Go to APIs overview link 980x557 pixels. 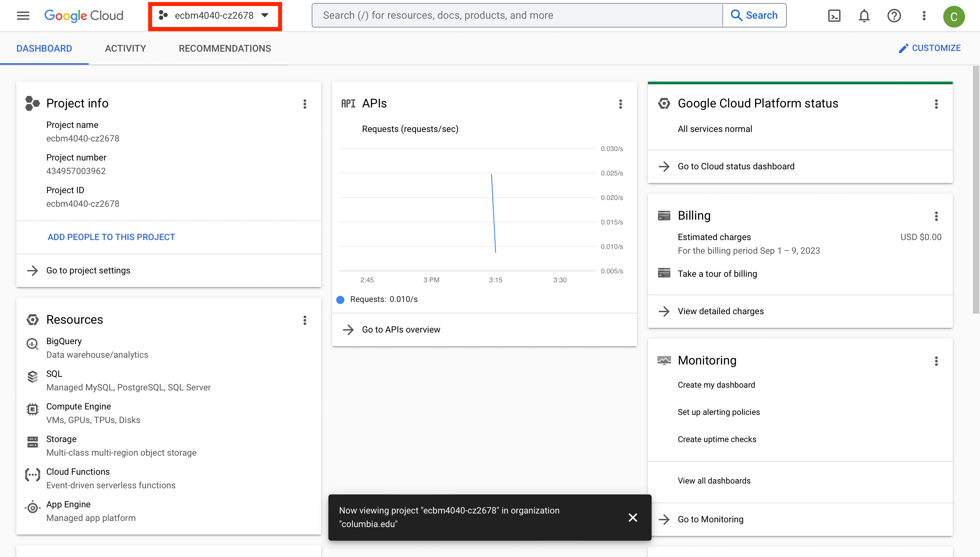401,330
